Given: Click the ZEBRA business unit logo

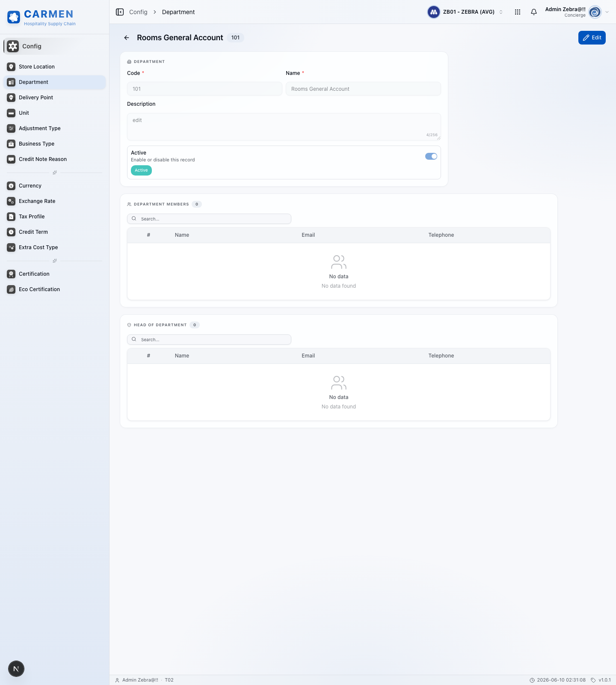Looking at the screenshot, I should coord(434,12).
